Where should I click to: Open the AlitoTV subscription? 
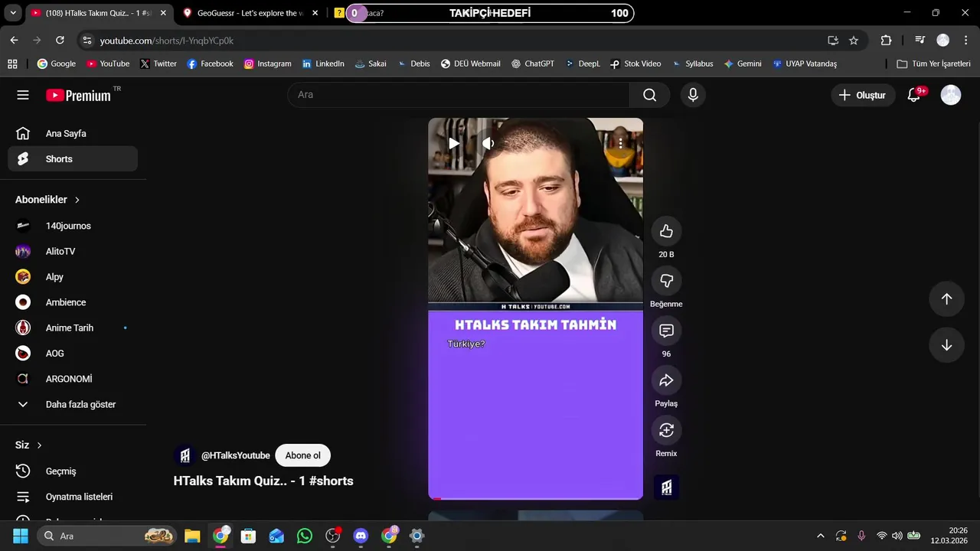click(x=73, y=251)
